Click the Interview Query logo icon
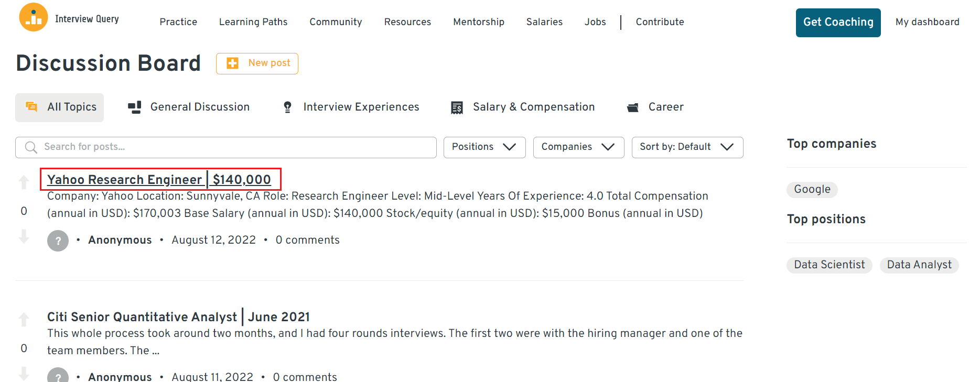The width and height of the screenshot is (980, 382). coord(34,17)
